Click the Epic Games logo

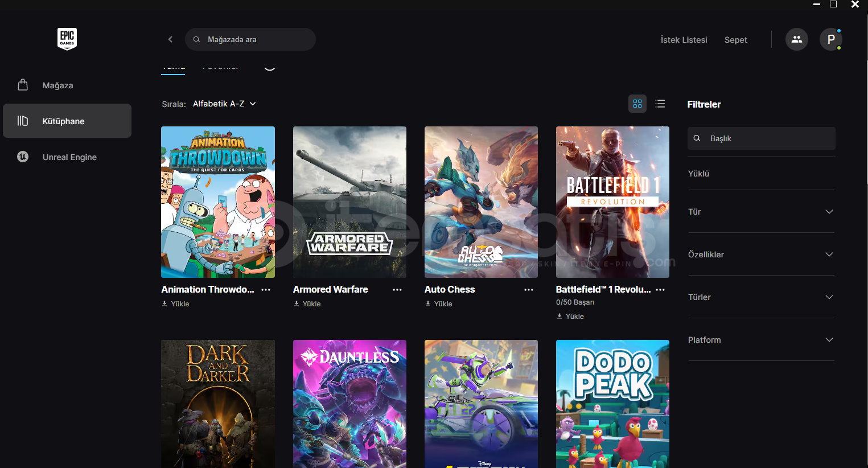tap(67, 39)
